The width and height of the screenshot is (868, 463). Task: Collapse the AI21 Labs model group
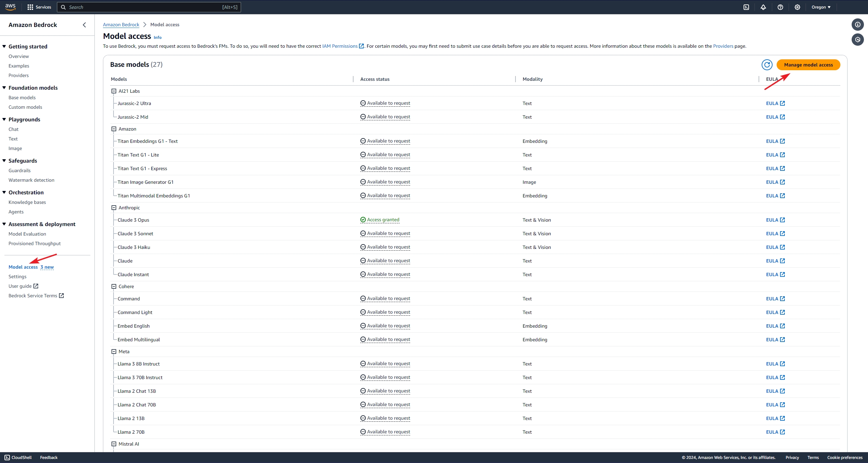114,91
